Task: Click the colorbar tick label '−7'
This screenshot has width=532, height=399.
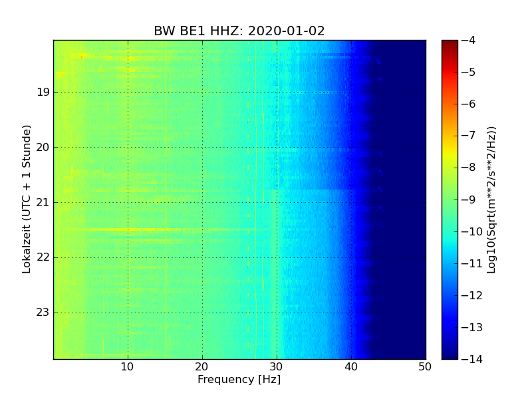Action: pos(469,136)
